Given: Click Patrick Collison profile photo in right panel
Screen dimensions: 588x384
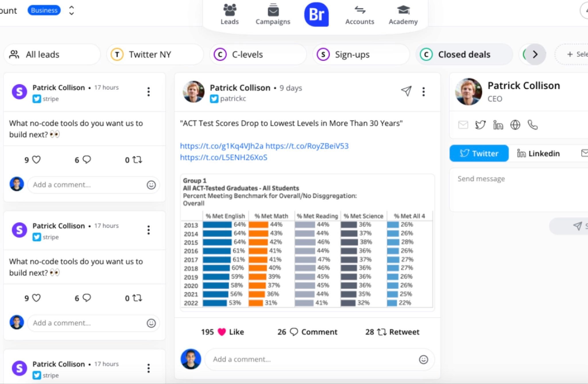Looking at the screenshot, I should point(469,92).
